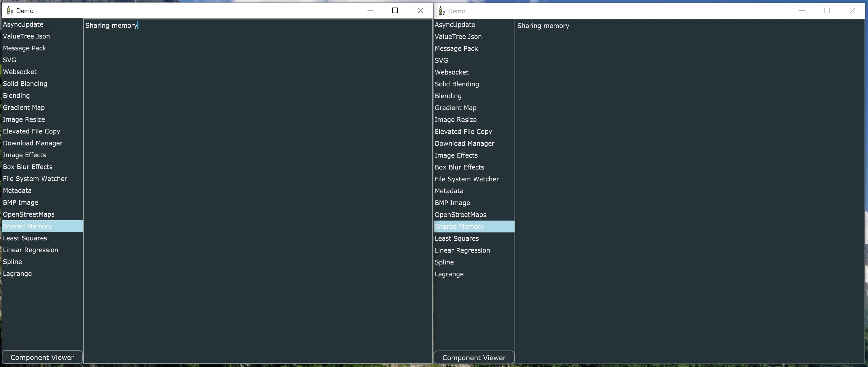Click Component Viewer button in right window

point(474,358)
